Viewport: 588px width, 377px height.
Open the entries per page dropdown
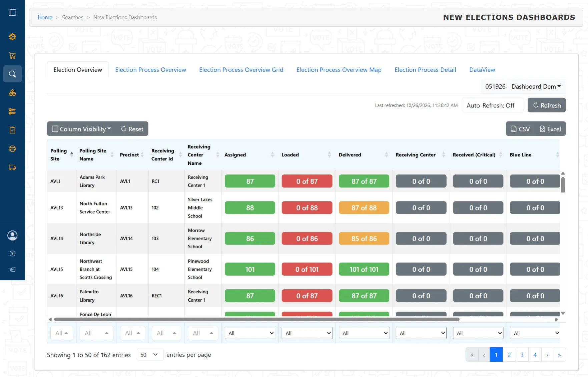tap(150, 355)
